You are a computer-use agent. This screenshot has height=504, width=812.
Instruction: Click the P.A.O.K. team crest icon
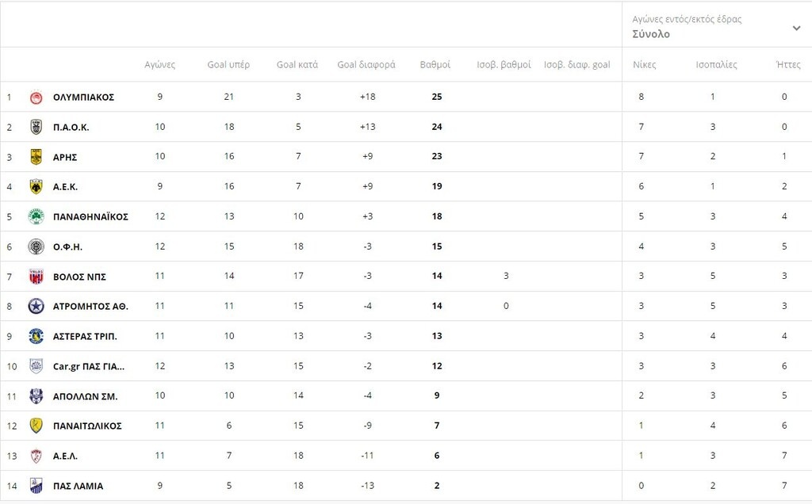coord(36,127)
